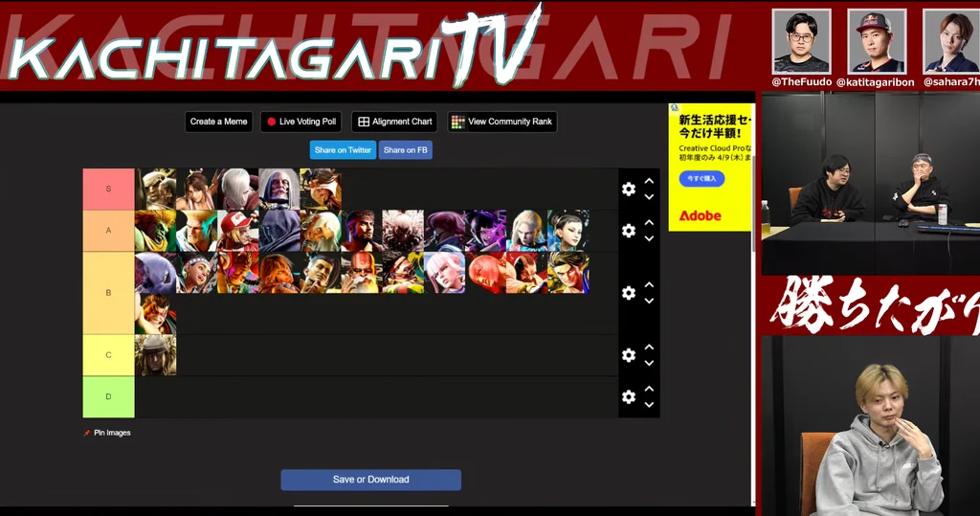Select the purple Juri portrait in A tier
Viewport: 980px width, 516px height.
[x=485, y=231]
